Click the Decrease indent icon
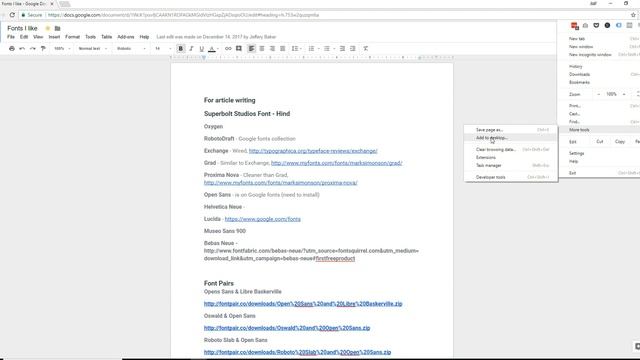The height and width of the screenshot is (360, 640). [x=342, y=49]
